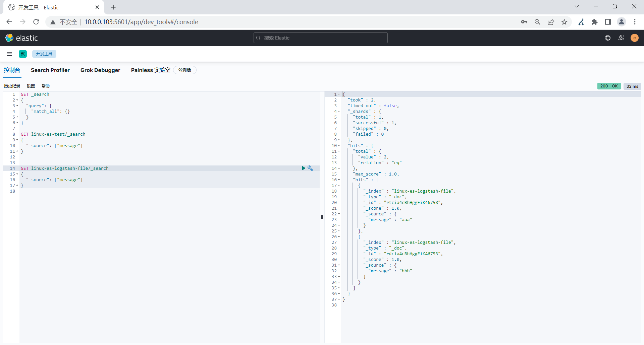This screenshot has height=345, width=644.
Task: Collapse second hit fold at response line 26
Action: 339,237
